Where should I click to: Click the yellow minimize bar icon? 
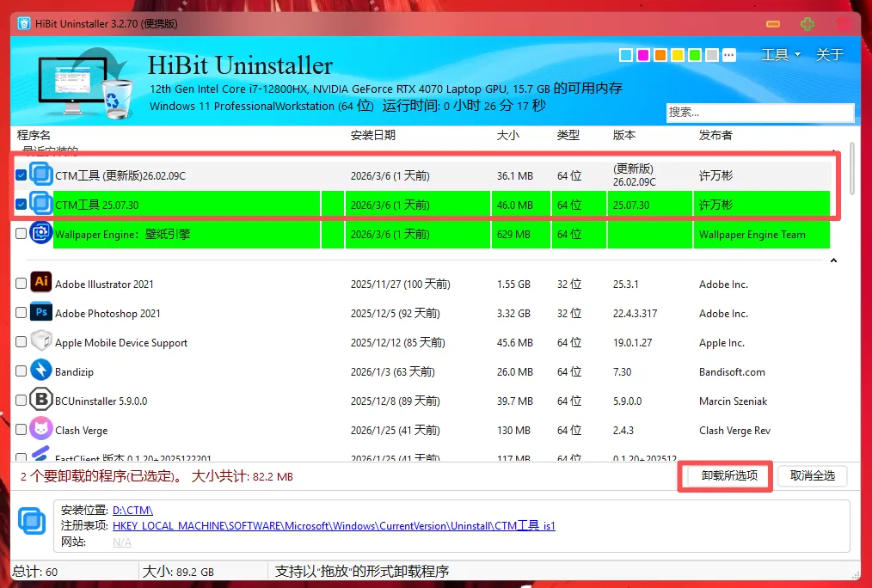point(773,24)
